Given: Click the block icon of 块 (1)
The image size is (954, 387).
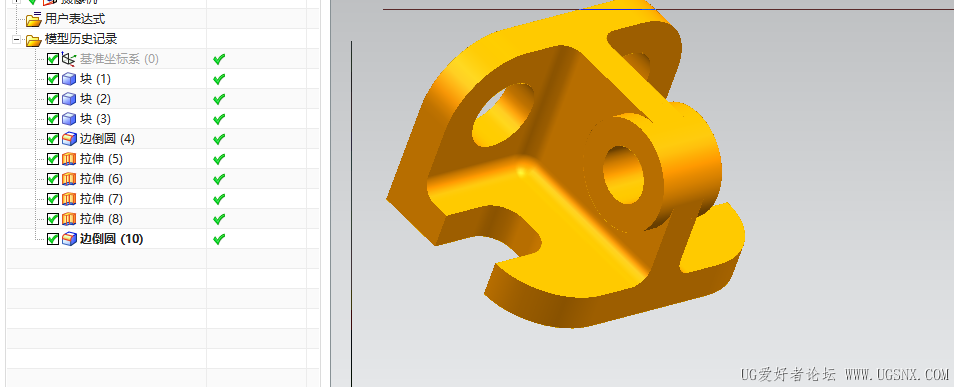Looking at the screenshot, I should click(69, 79).
